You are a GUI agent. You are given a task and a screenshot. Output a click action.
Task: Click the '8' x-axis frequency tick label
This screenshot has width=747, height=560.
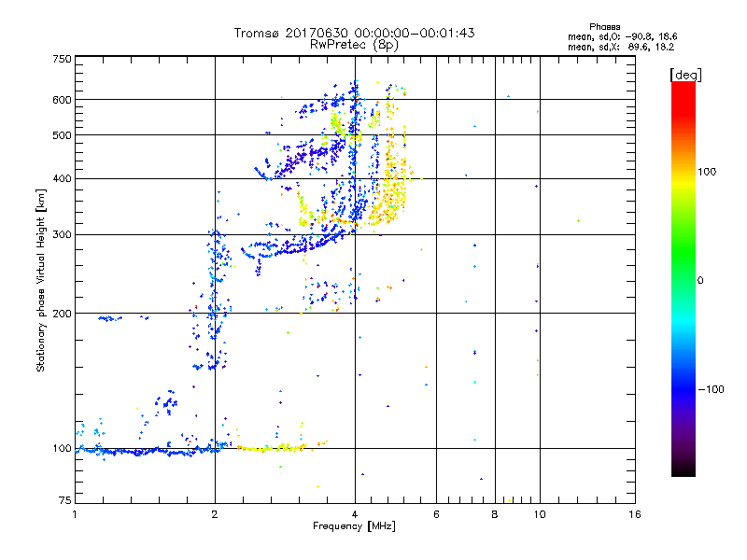point(495,514)
